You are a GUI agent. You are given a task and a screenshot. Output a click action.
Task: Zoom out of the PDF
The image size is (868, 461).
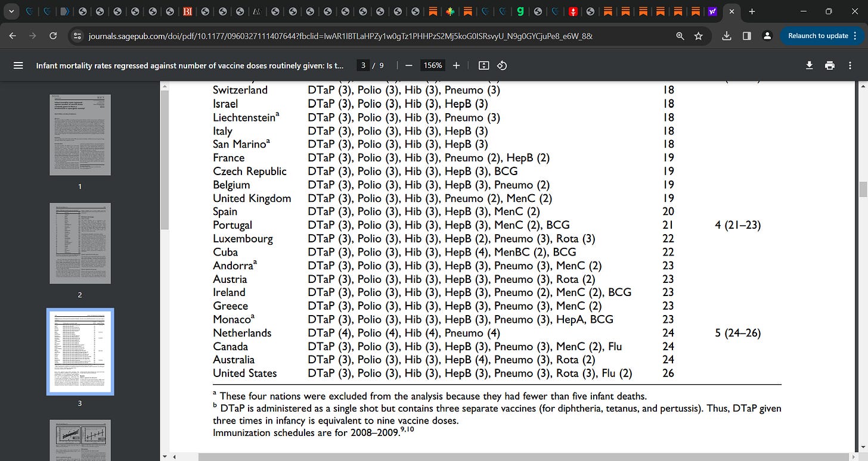[x=409, y=66]
